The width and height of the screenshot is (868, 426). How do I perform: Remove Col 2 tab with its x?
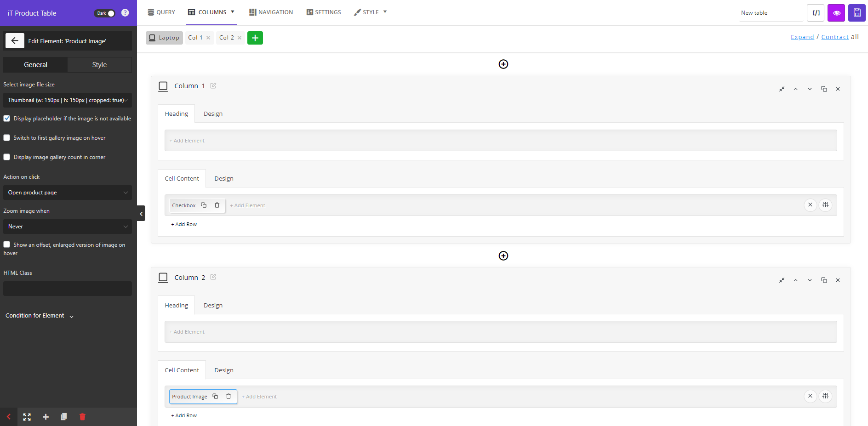240,38
